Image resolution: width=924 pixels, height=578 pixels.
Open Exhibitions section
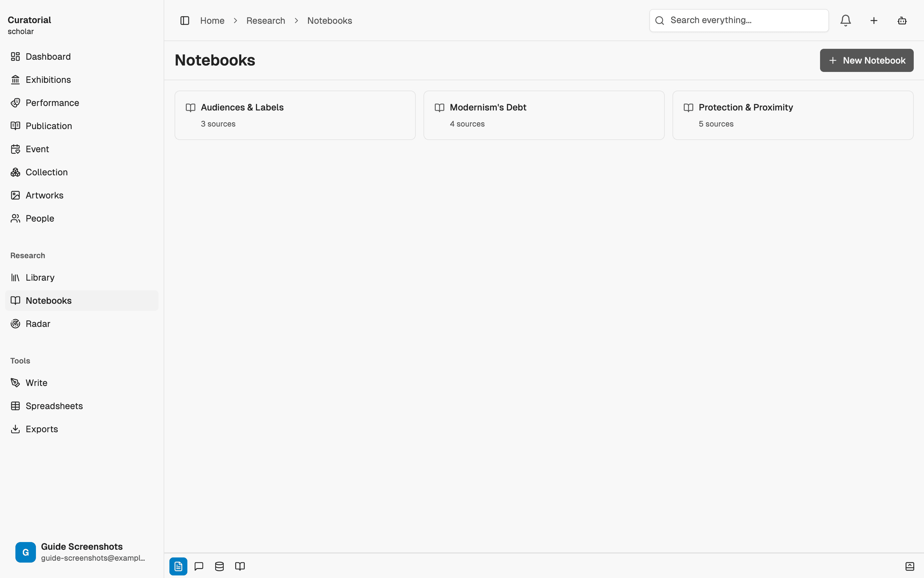[82, 80]
